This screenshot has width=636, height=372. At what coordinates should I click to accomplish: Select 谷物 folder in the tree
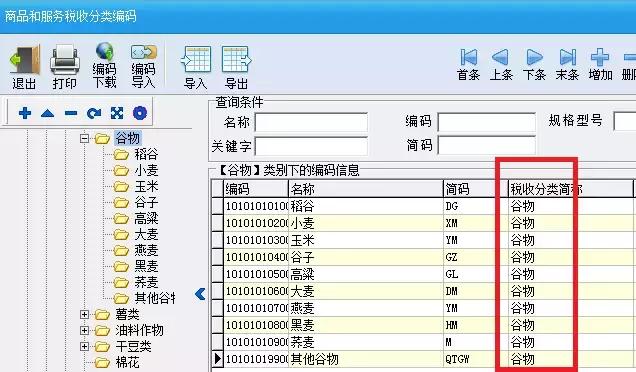[x=127, y=138]
